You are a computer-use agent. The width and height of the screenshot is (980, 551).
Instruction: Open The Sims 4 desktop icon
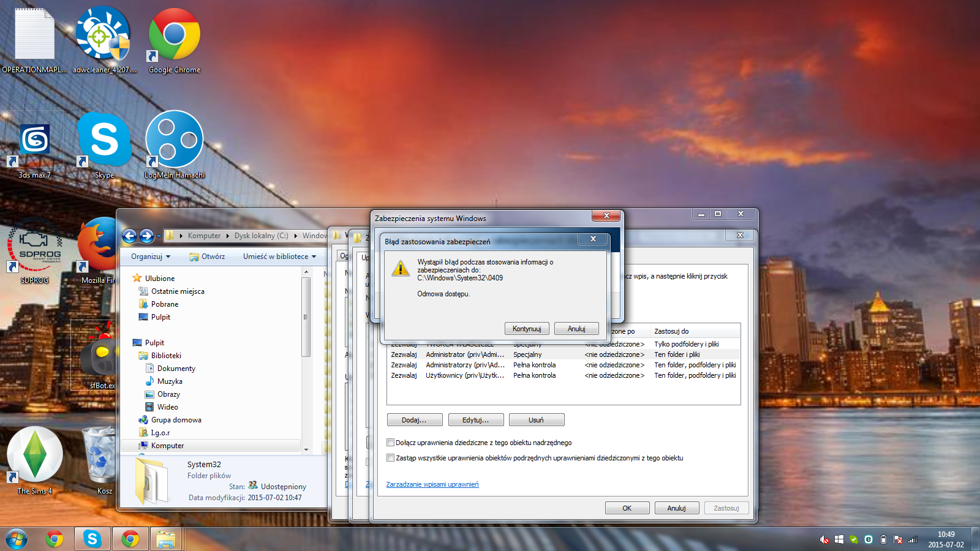[34, 454]
